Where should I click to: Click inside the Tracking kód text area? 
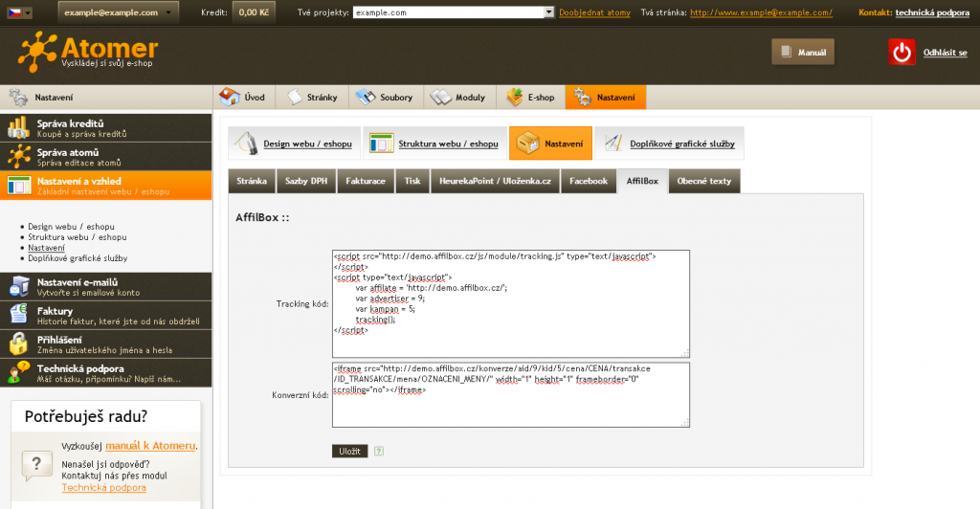tap(510, 303)
